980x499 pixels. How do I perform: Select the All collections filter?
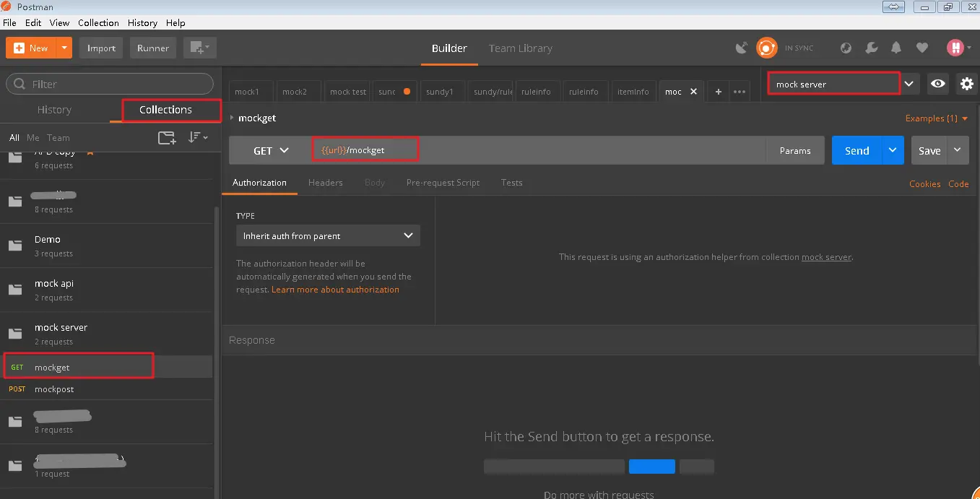14,138
